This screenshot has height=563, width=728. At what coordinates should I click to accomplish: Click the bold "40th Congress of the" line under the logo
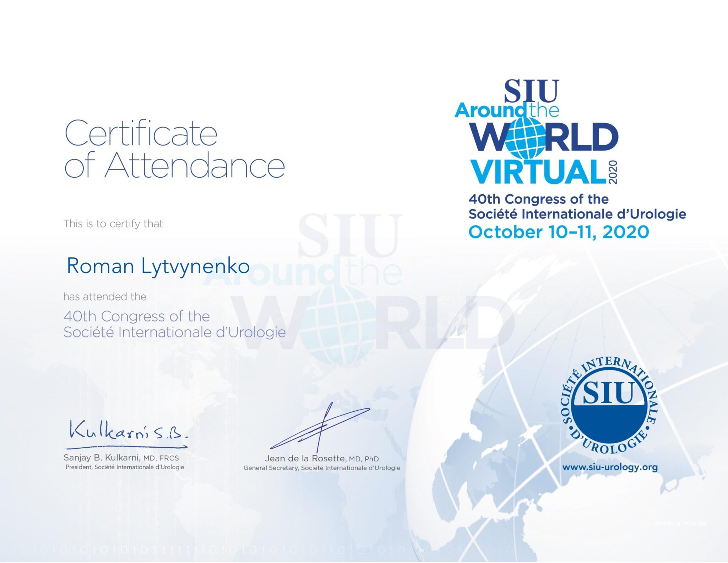pos(538,199)
